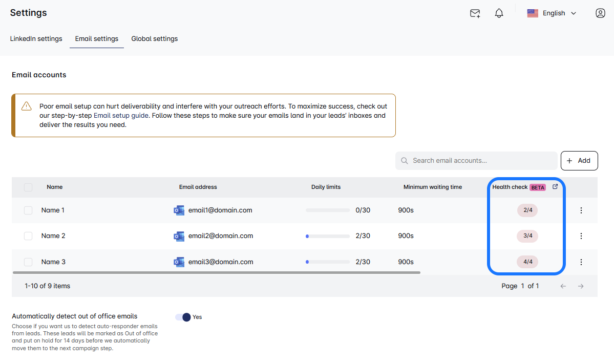The height and width of the screenshot is (364, 614).
Task: Disable out of office detection toggle
Action: pos(183,317)
